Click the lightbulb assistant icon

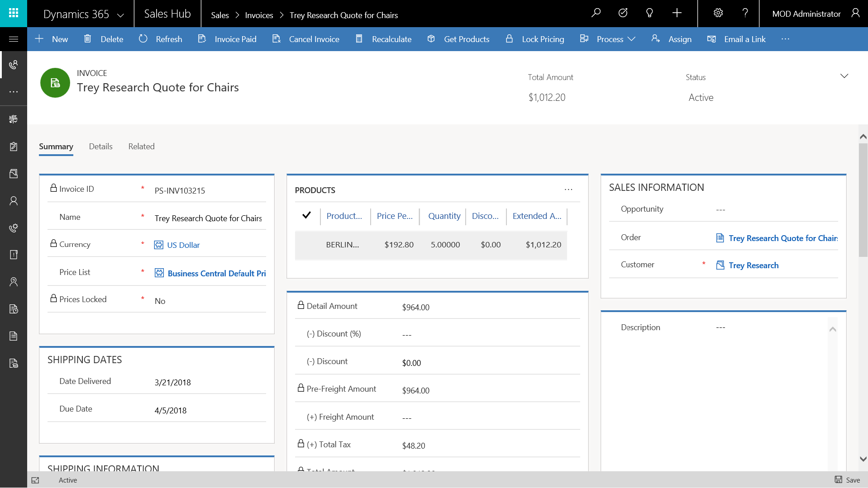click(x=649, y=13)
